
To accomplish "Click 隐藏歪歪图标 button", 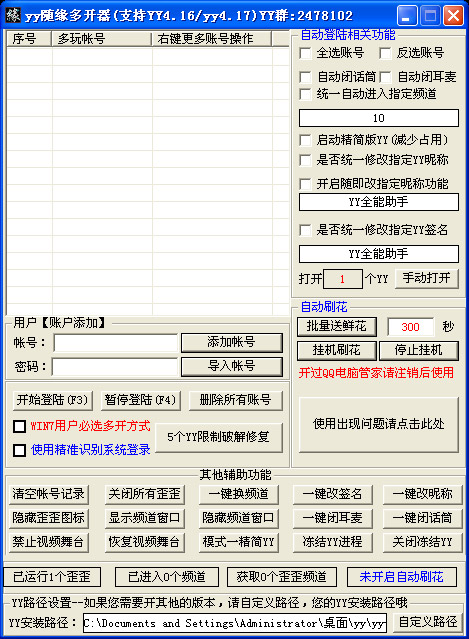I will click(48, 518).
